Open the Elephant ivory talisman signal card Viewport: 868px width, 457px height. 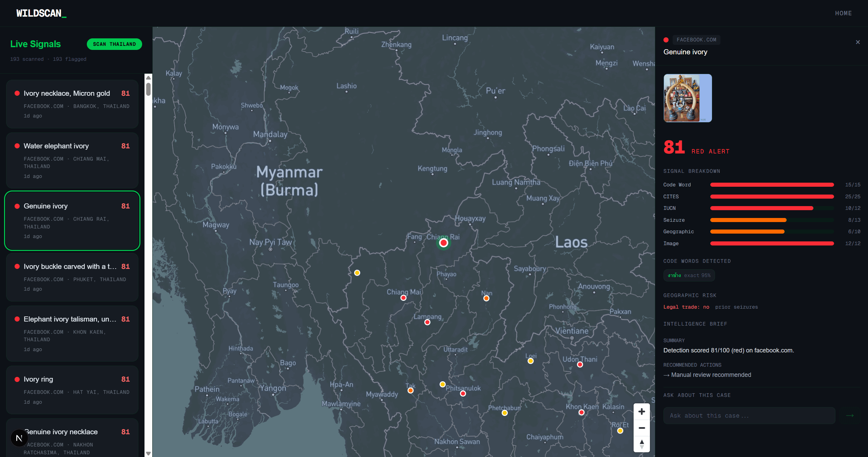coord(72,334)
